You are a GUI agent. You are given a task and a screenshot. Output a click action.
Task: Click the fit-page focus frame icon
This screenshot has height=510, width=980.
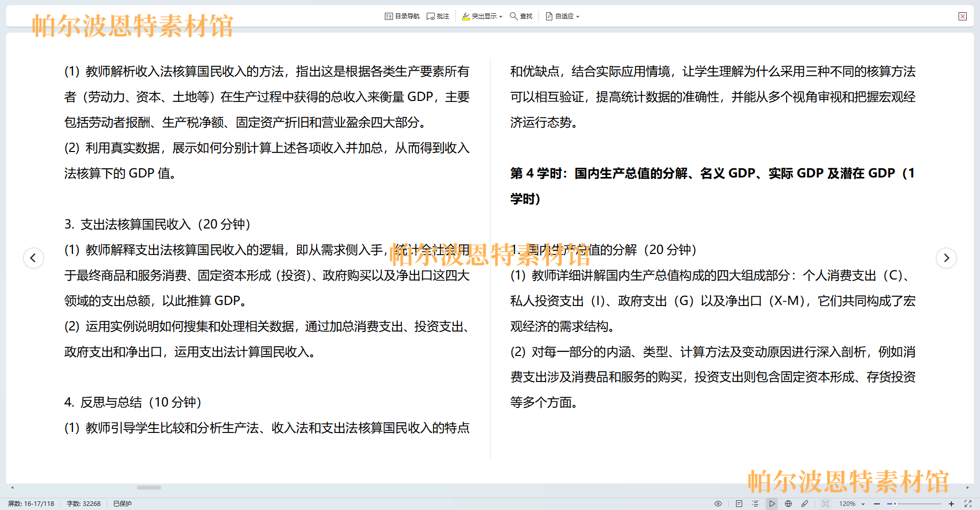click(826, 504)
